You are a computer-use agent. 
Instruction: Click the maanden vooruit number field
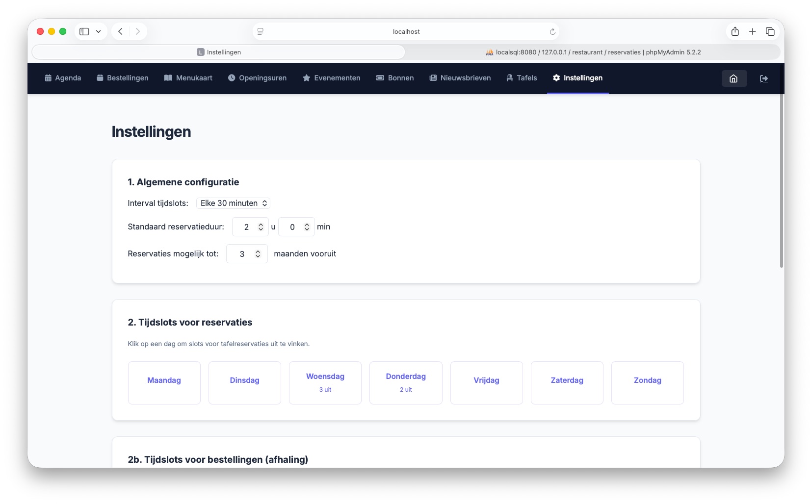click(x=247, y=254)
